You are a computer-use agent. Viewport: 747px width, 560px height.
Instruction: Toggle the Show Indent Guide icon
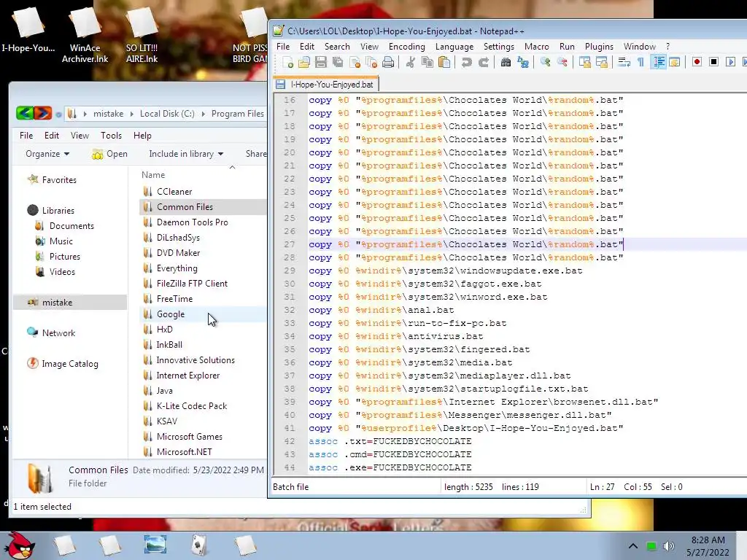(659, 63)
